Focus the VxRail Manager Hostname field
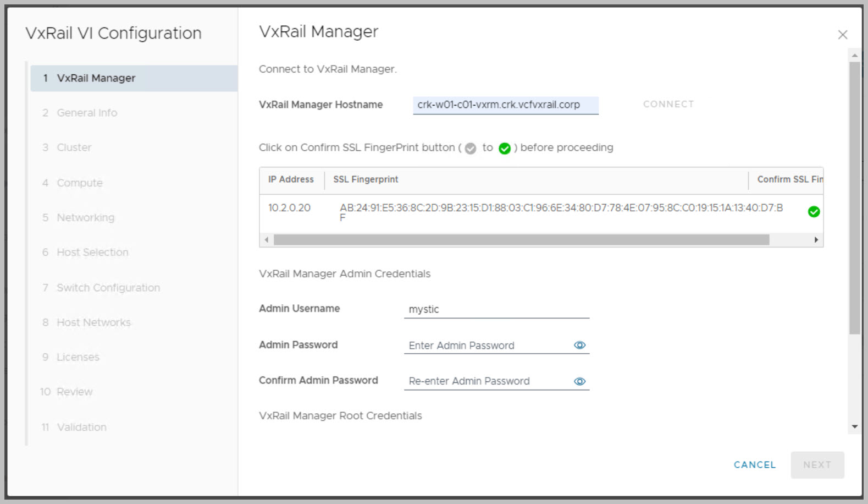The width and height of the screenshot is (868, 504). tap(505, 105)
